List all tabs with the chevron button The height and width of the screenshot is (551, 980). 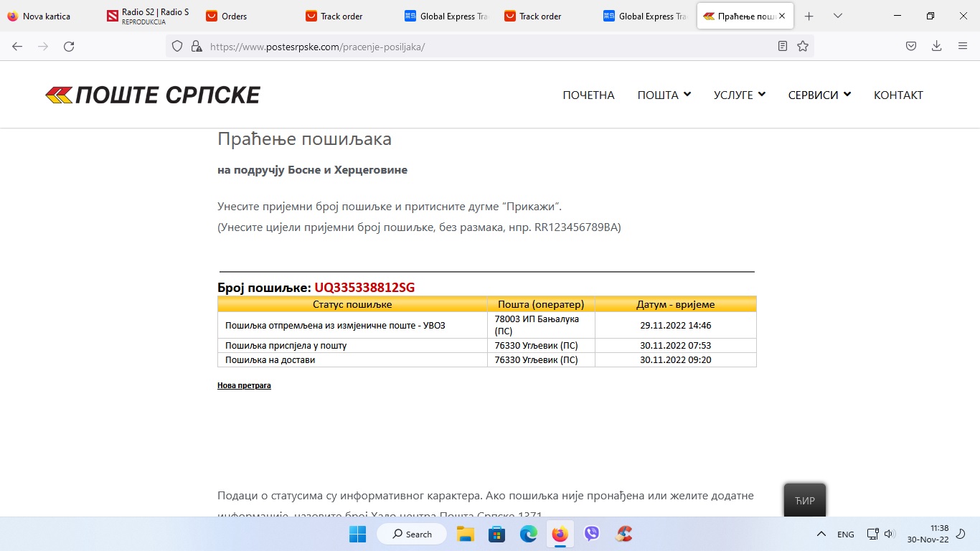[838, 16]
